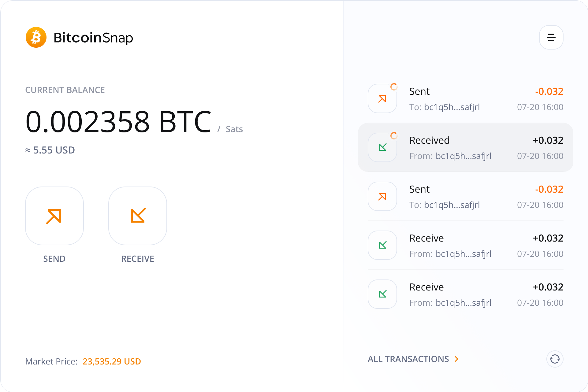The width and height of the screenshot is (588, 392).
Task: Refresh the transaction list
Action: click(x=555, y=359)
